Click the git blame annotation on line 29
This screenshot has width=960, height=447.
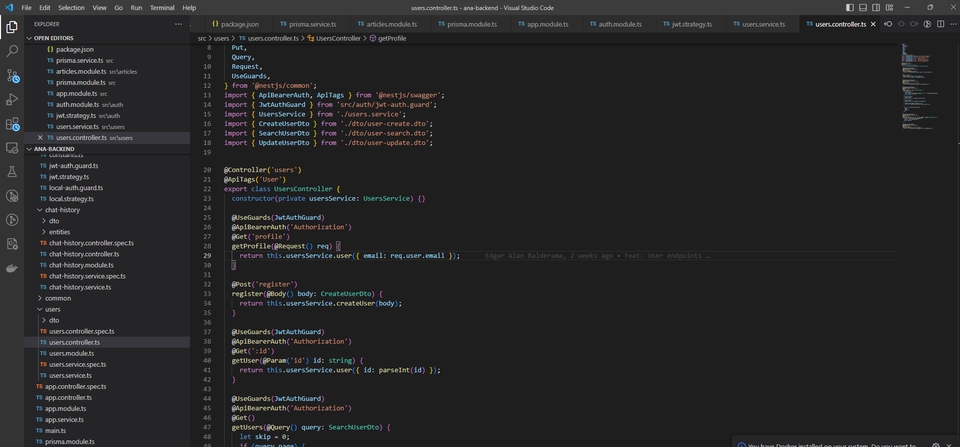597,256
